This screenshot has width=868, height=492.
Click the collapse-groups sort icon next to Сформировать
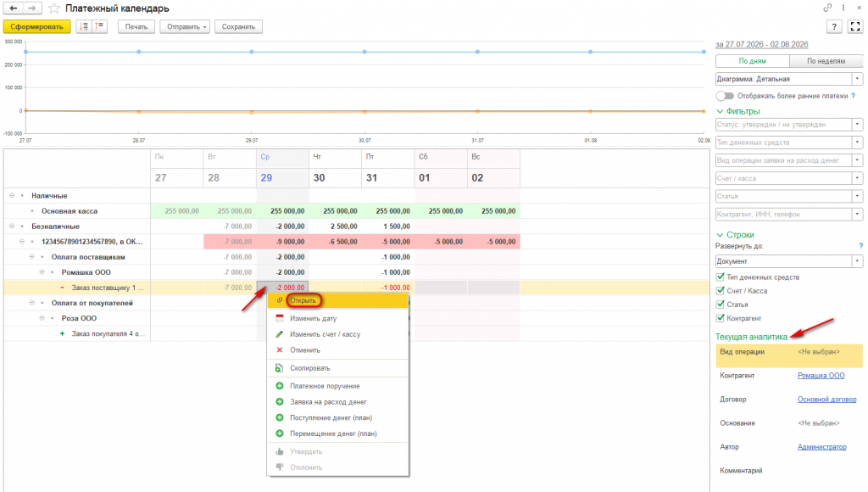[x=84, y=26]
